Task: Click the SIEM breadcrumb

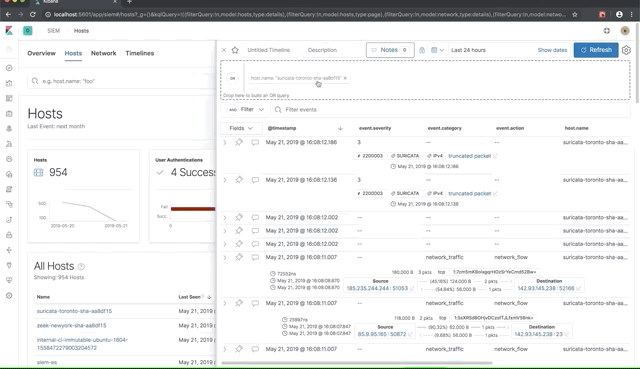Action: point(53,31)
